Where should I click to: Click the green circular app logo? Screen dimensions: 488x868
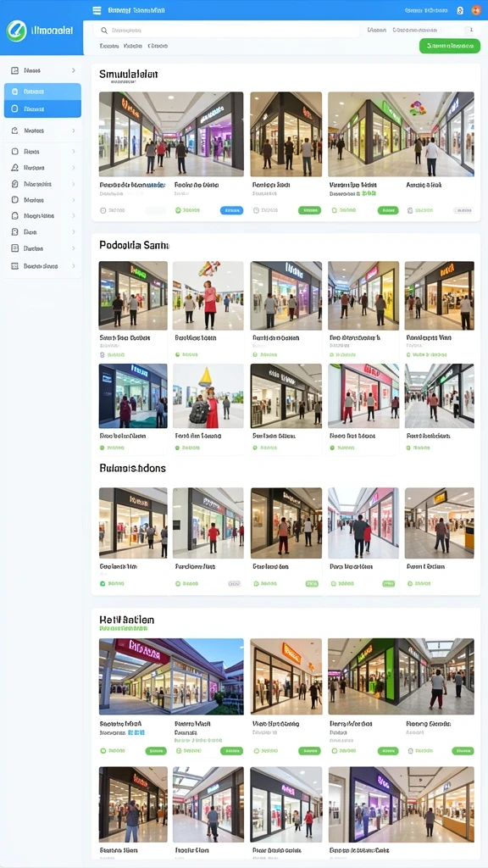(16, 31)
